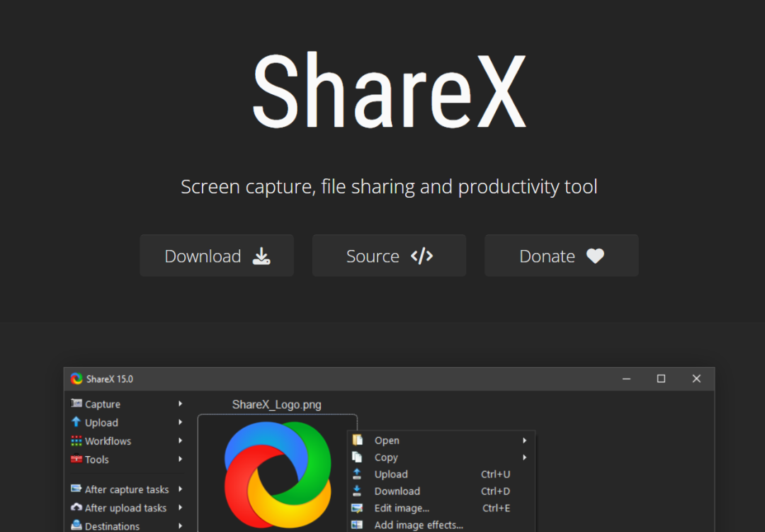Click the large ShareX heading
Viewport: 765px width, 532px height.
click(390, 91)
